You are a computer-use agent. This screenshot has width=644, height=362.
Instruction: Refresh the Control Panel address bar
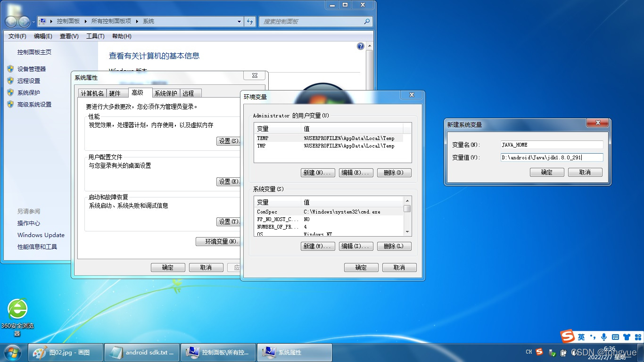250,21
